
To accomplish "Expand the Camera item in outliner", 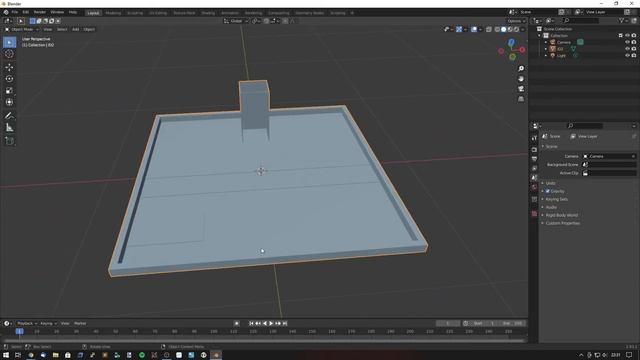I will coord(546,42).
